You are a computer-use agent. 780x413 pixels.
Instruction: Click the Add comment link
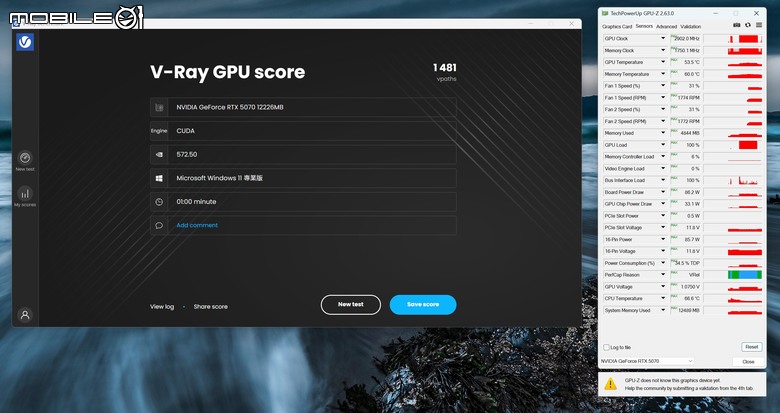(x=197, y=225)
